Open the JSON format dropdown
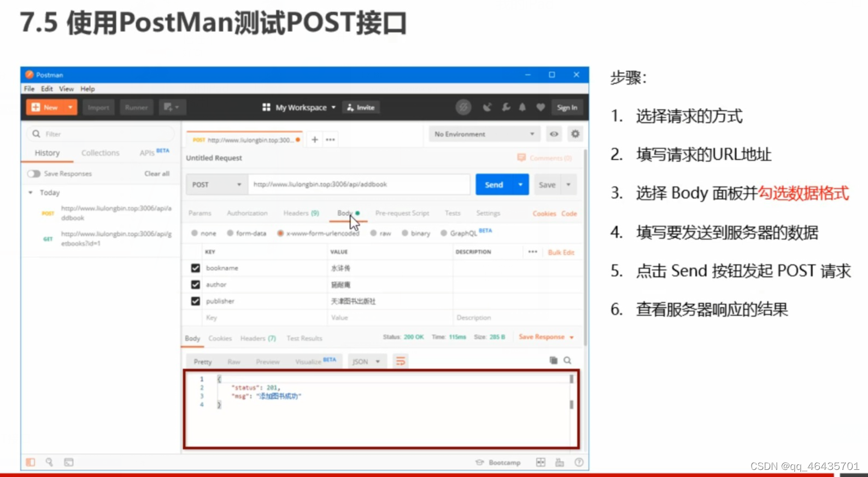Screen dimensions: 868x477 coord(367,362)
